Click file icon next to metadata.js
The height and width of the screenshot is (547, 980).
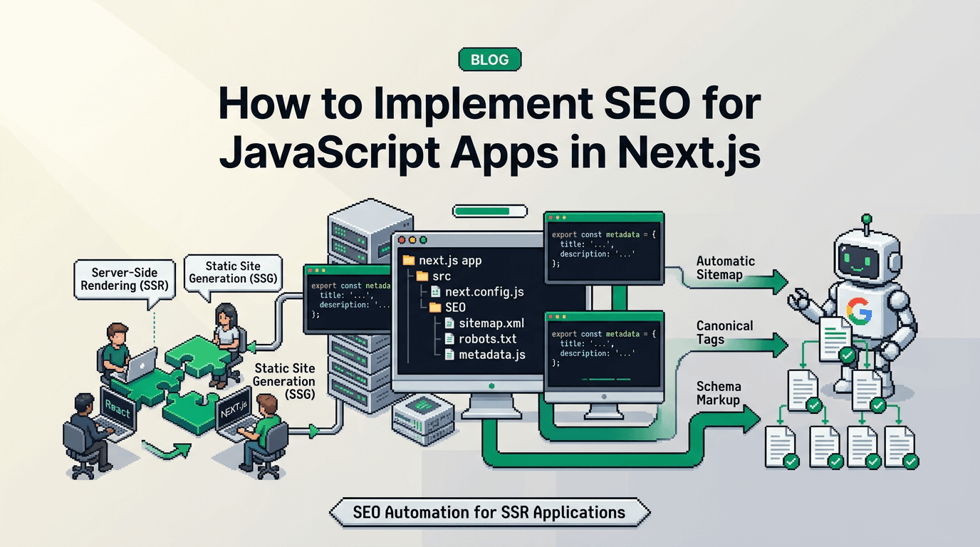tap(449, 354)
